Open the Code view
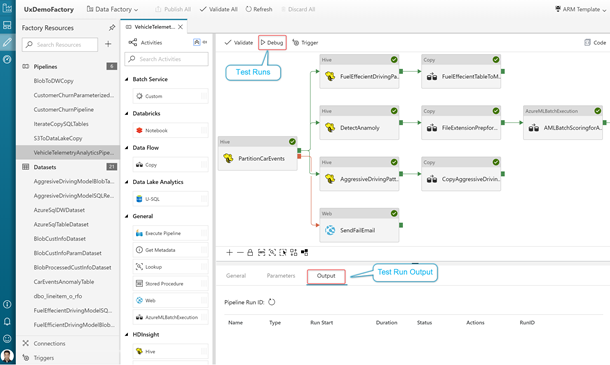 595,42
